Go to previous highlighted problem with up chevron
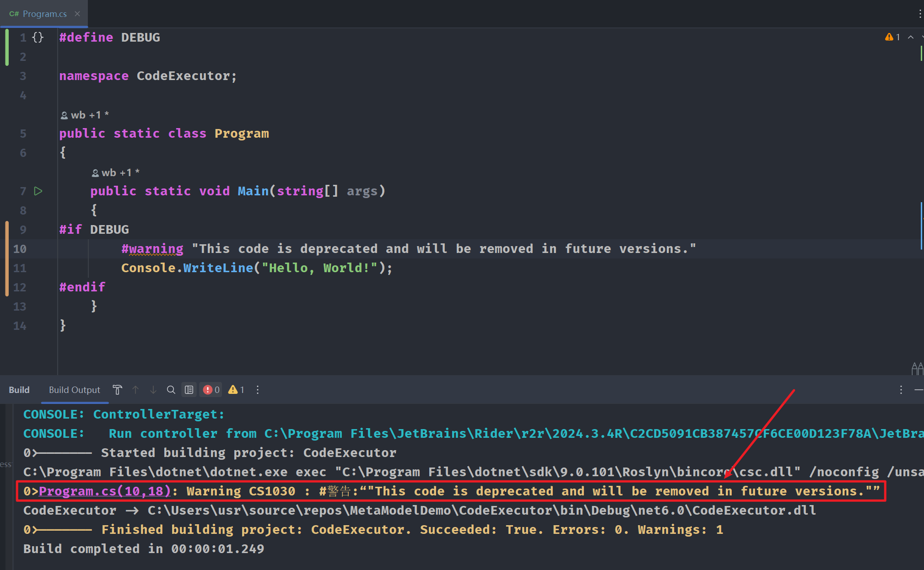Screen dimensions: 924x570 [x=911, y=37]
